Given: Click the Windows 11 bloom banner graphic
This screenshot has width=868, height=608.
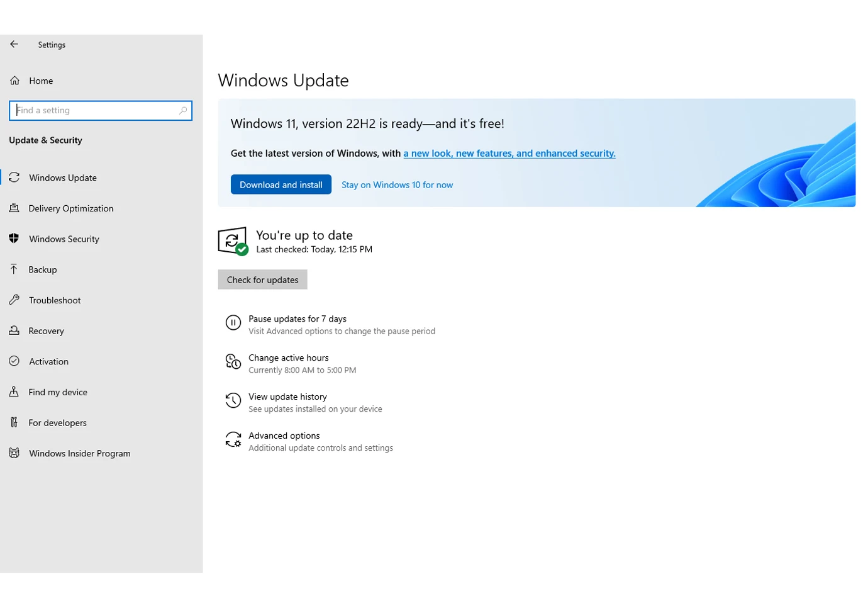Looking at the screenshot, I should click(x=777, y=165).
